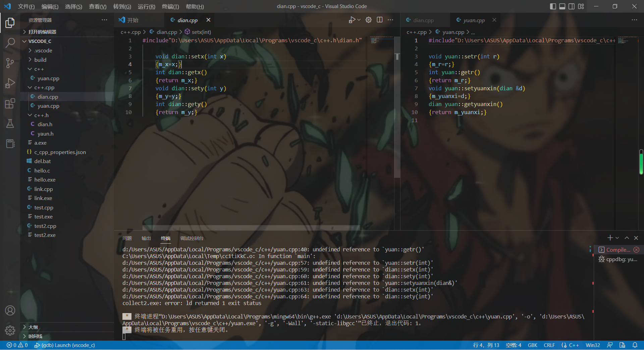Click the setx(int) breadcrumb symbol

click(198, 32)
